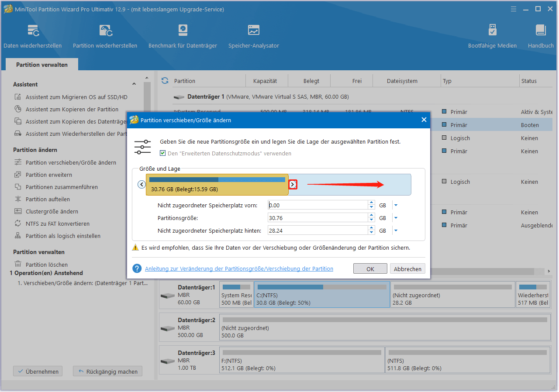This screenshot has height=392, width=559.
Task: Click Abbrechen in the resize dialog
Action: point(407,269)
